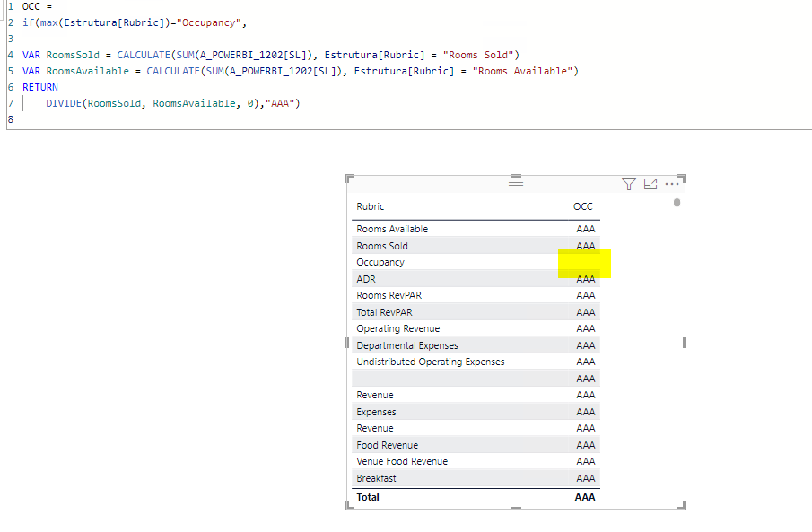Click AAA value for Rooms Available
Viewport: 812px width, 532px height.
click(x=586, y=229)
